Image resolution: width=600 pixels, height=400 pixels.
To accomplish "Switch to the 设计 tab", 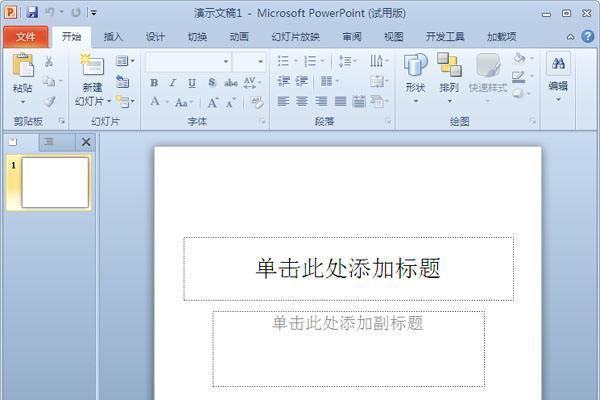I will click(x=155, y=37).
